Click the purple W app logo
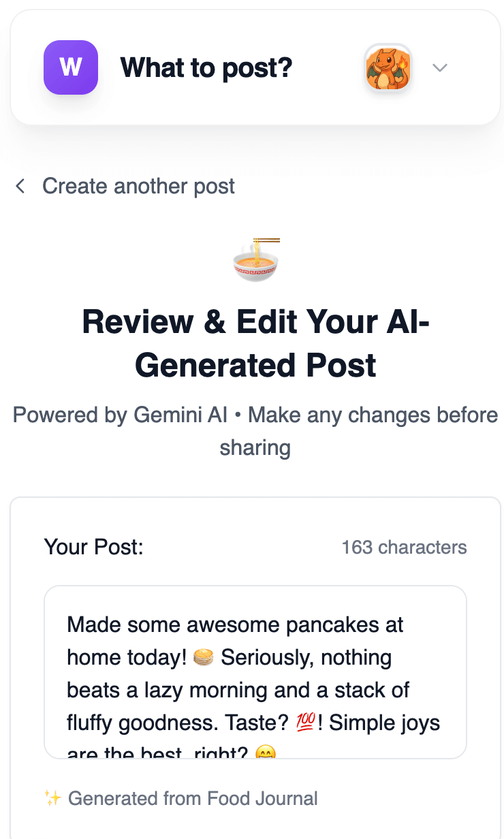 tap(71, 67)
